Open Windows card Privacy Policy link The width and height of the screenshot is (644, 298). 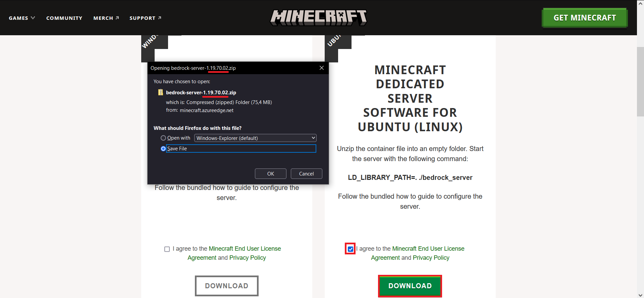(248, 258)
